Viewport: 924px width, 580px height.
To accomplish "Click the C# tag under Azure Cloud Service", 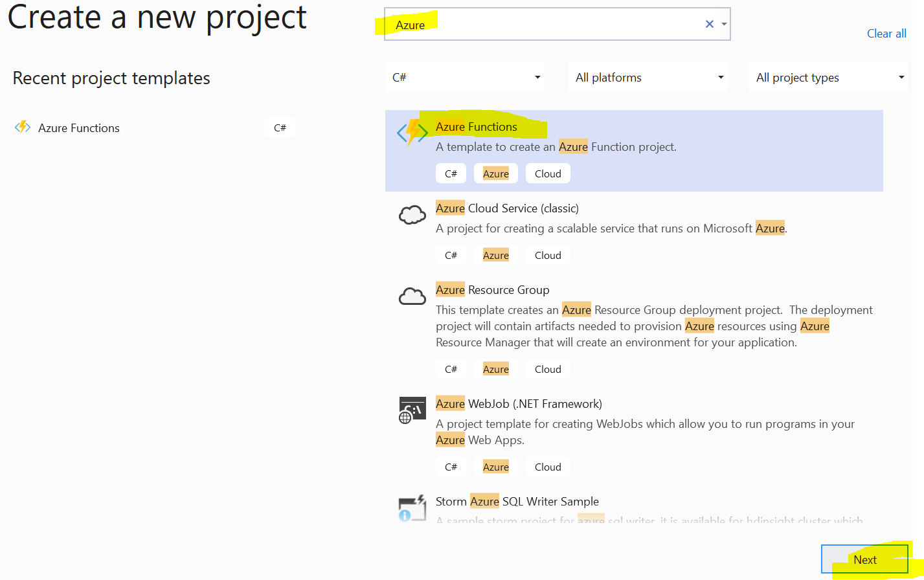I will (x=451, y=255).
